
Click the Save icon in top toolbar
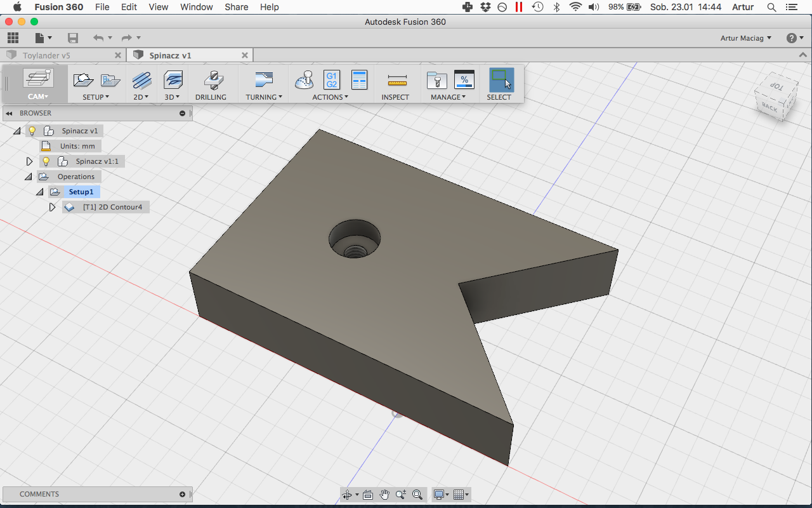tap(73, 38)
